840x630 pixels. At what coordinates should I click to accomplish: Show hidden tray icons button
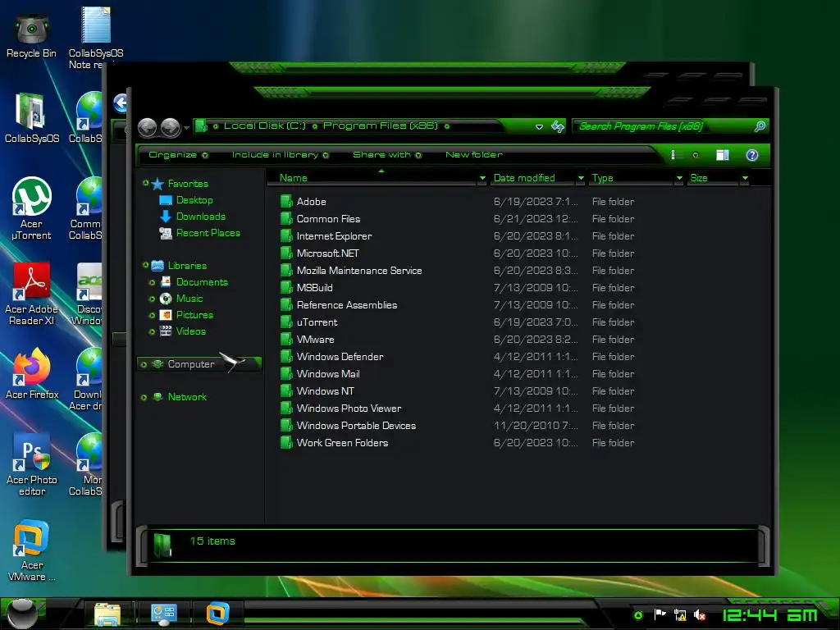pyautogui.click(x=638, y=615)
